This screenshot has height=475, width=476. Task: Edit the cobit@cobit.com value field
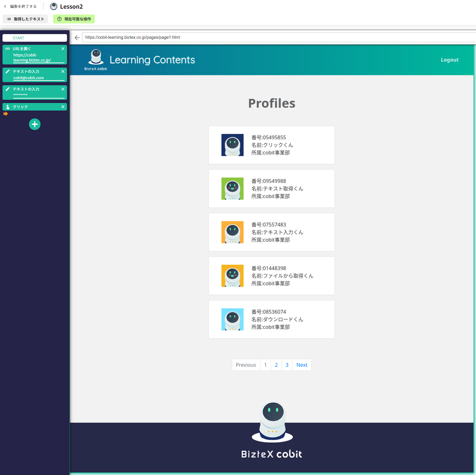pos(39,78)
